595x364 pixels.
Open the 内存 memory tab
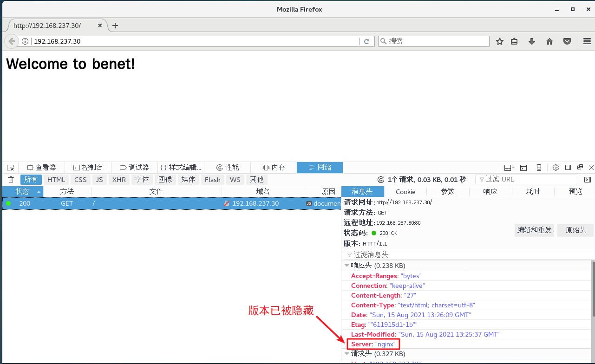coord(274,168)
